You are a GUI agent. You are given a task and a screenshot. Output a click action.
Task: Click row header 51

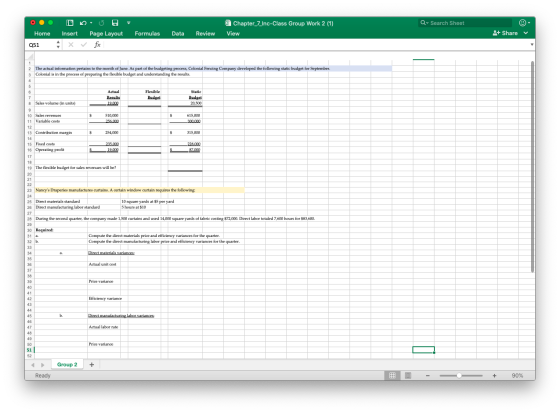(x=29, y=350)
